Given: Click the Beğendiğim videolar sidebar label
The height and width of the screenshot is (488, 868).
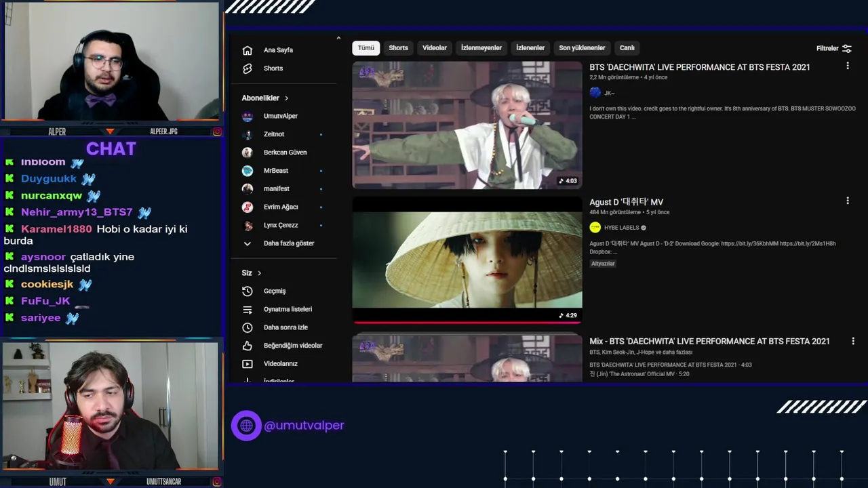Looking at the screenshot, I should (x=293, y=346).
